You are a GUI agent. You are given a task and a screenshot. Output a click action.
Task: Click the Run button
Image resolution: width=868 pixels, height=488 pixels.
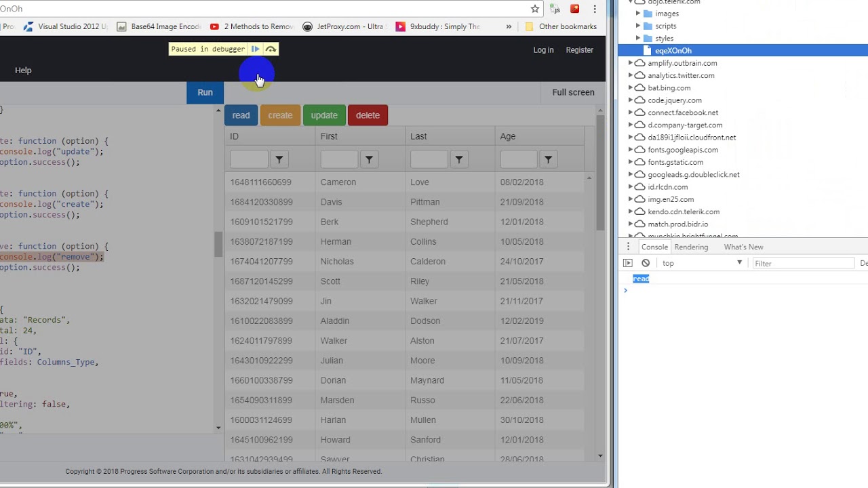(205, 92)
